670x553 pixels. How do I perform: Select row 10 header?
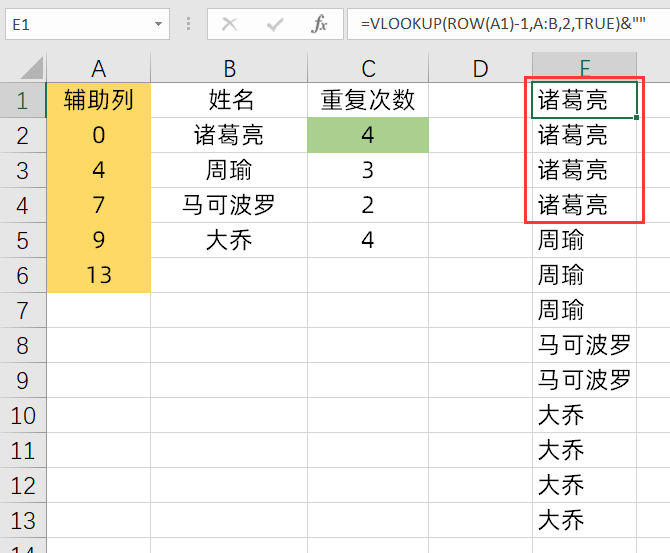point(23,416)
